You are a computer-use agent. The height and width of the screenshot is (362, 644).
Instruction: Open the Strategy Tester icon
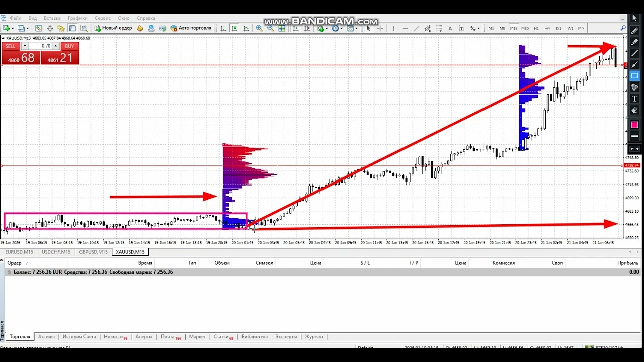(83, 28)
